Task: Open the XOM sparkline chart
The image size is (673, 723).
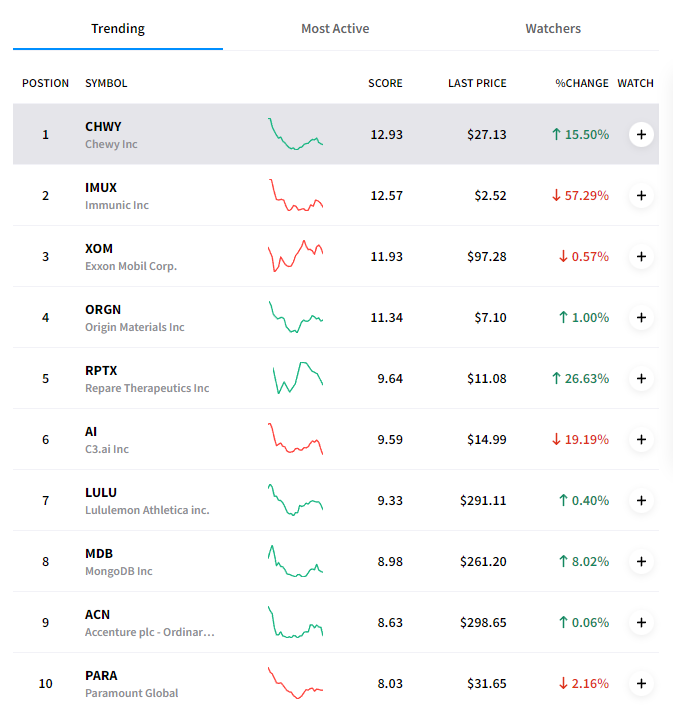Action: click(x=295, y=256)
